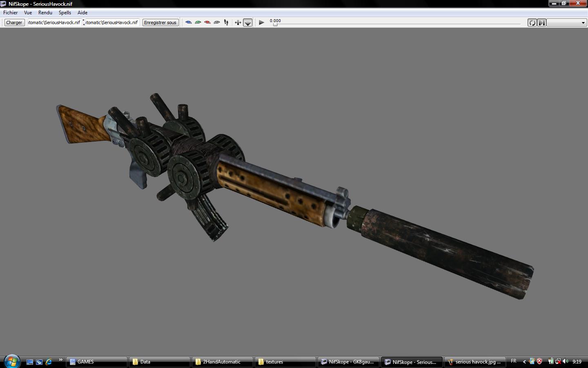Click the first SeriousHavock.nif path field
588x368 pixels.
click(54, 22)
